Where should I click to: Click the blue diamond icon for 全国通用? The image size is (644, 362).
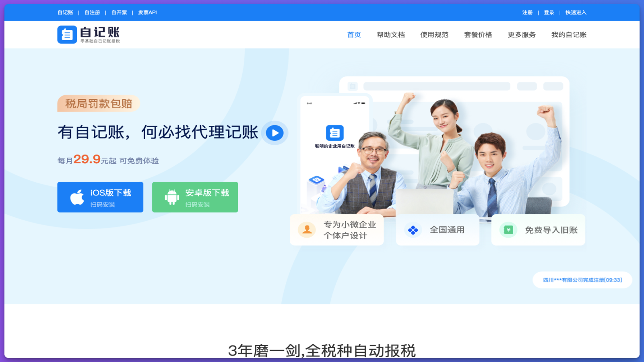(413, 230)
